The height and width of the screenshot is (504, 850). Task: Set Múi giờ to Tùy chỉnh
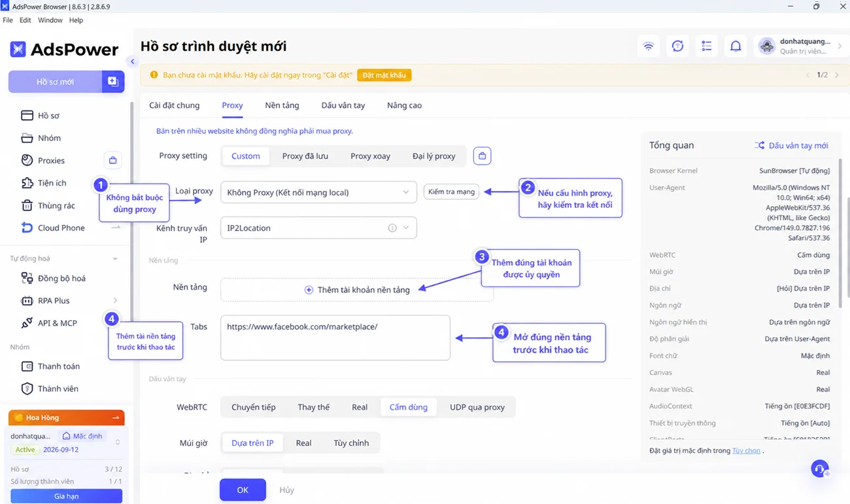tap(351, 443)
